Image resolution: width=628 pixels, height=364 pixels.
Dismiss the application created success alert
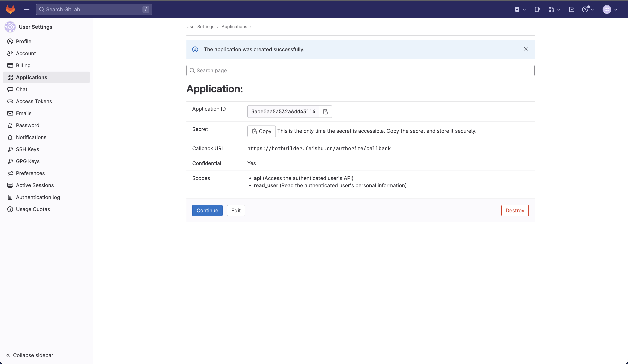pos(526,49)
